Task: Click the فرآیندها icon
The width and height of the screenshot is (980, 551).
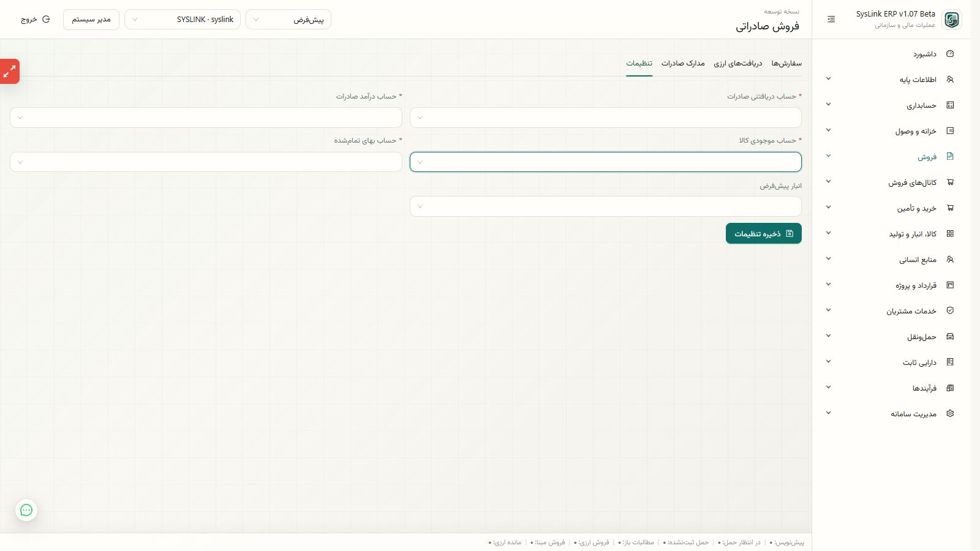Action: click(x=950, y=388)
